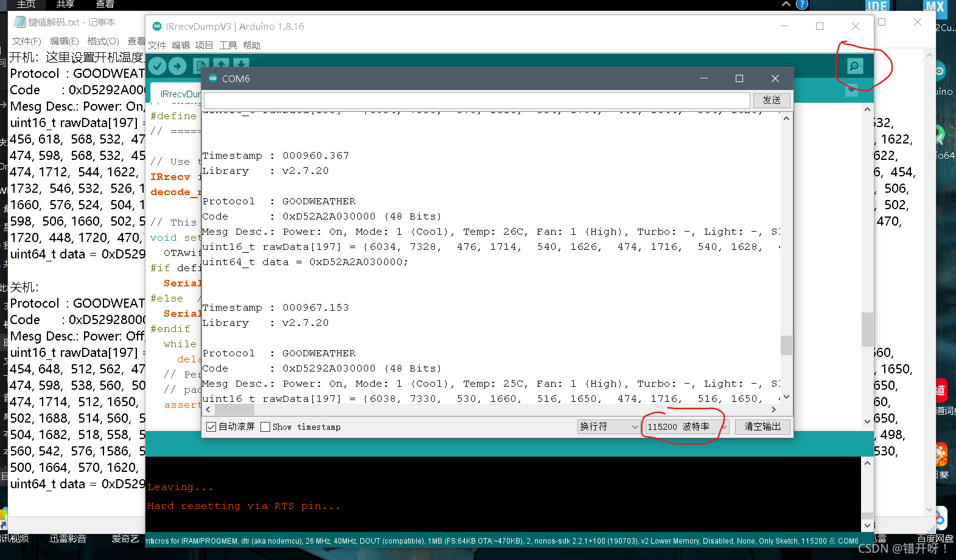Viewport: 956px width, 560px height.
Task: Maximize the Arduino IRrecvDumpV3 window
Action: pyautogui.click(x=820, y=26)
